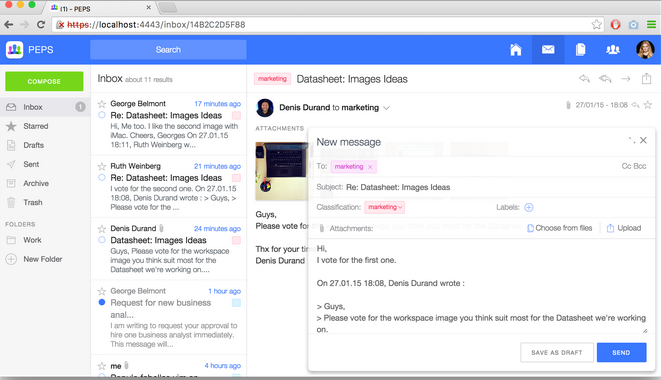Star George Belmont's Re: Datasheet email
This screenshot has height=380, width=661.
[102, 104]
